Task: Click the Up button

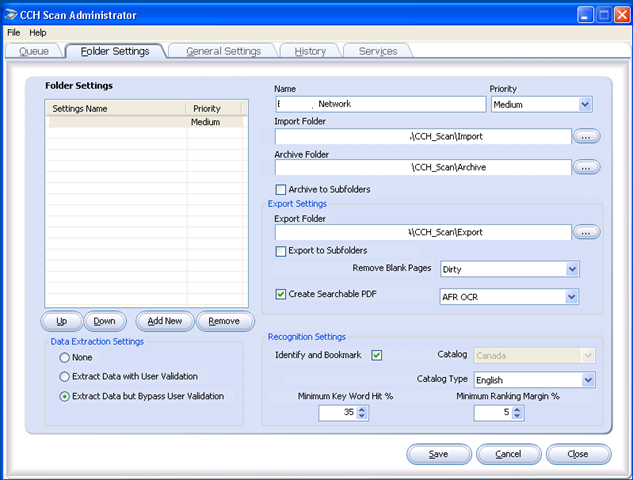Action: [62, 321]
